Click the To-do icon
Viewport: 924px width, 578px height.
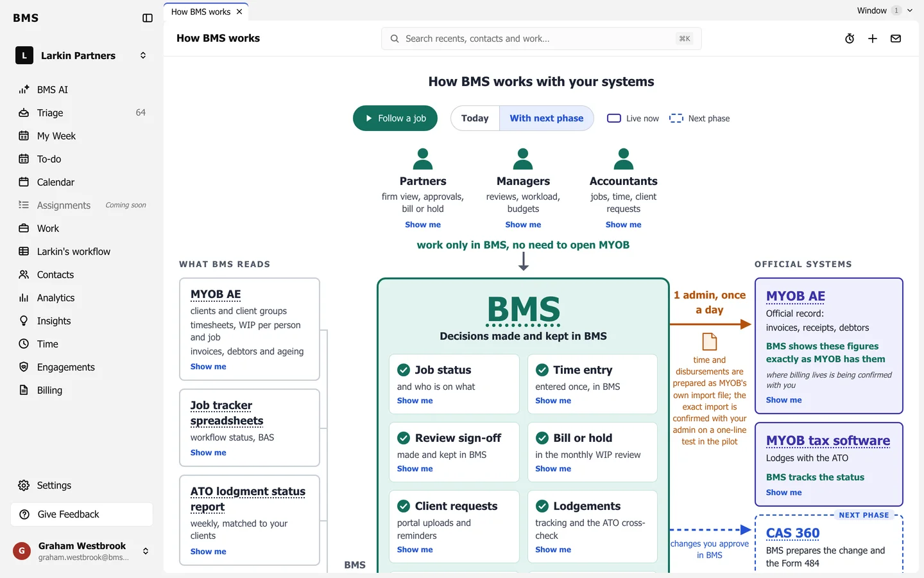tap(24, 159)
